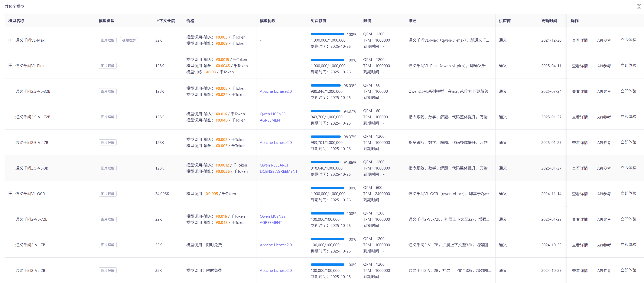The image size is (644, 283).
Task: View details of 通义千问2.5-VL-7B
Action: [x=580, y=142]
